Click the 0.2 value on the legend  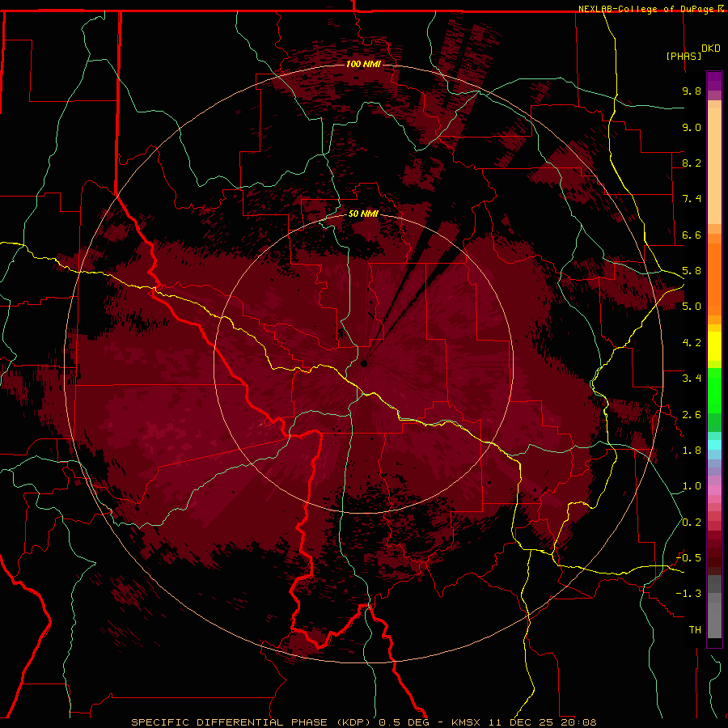point(692,523)
